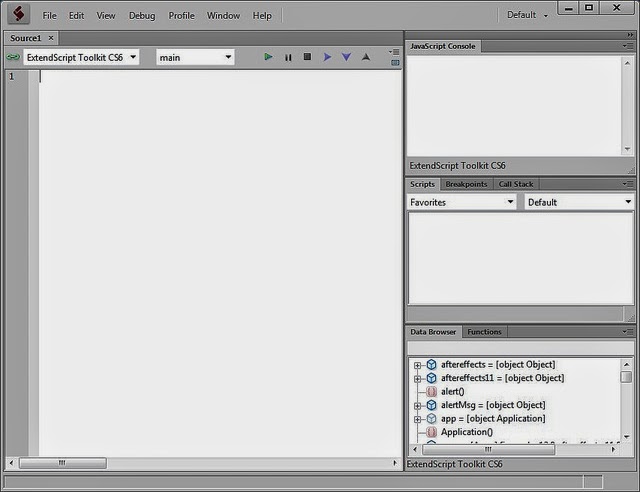The width and height of the screenshot is (640, 492).
Task: Open the Default dropdown in Scripts panel
Action: point(579,202)
